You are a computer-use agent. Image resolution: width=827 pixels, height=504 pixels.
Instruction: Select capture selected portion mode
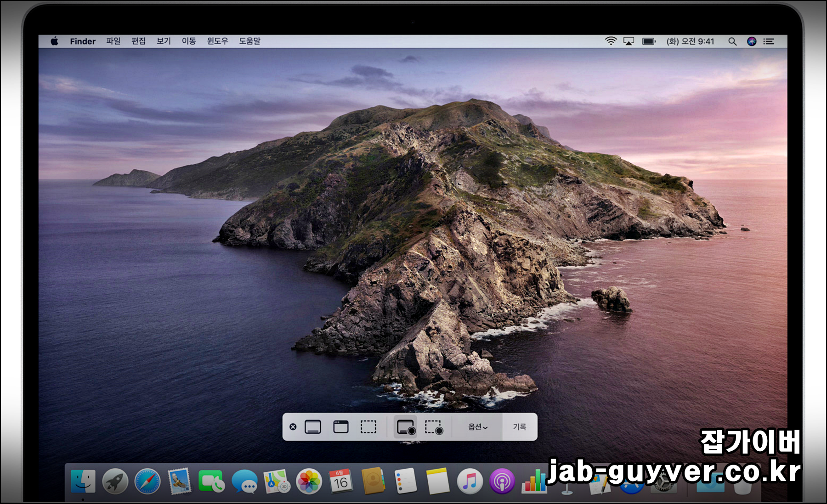368,427
